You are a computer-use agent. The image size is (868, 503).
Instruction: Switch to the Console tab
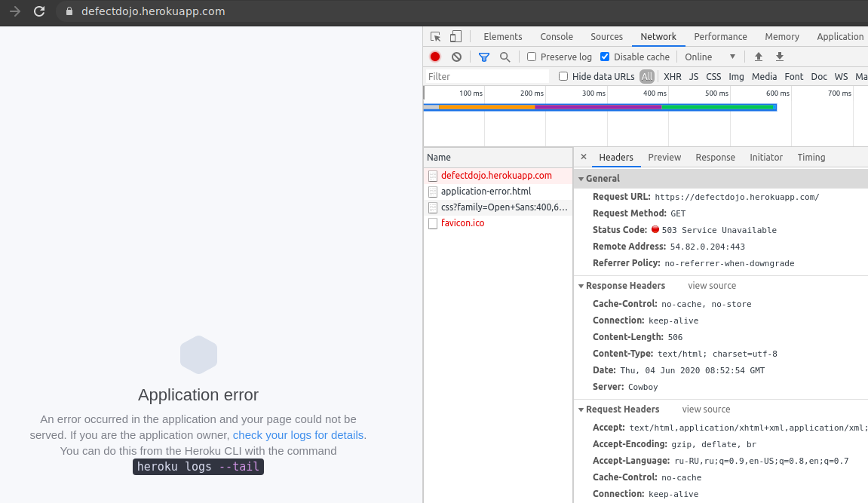pos(556,35)
